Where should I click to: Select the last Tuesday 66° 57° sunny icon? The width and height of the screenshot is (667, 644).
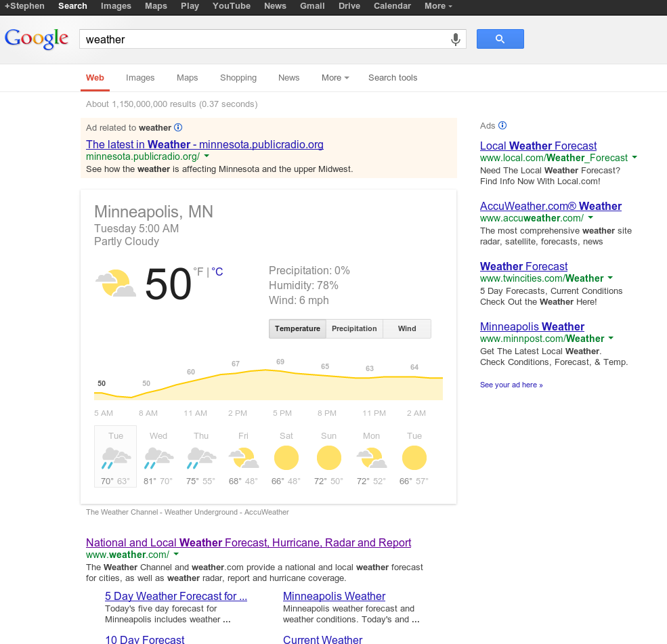tap(414, 458)
